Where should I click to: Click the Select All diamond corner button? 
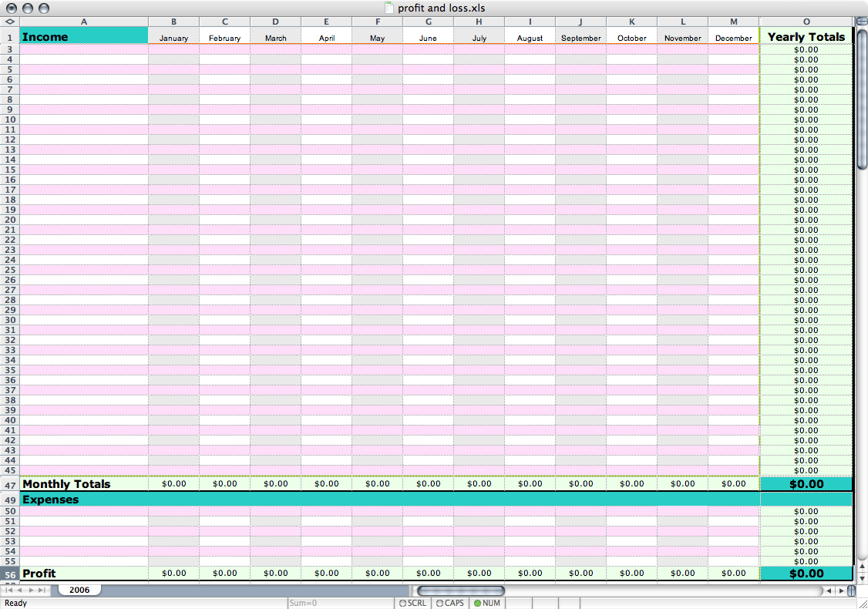(9, 22)
